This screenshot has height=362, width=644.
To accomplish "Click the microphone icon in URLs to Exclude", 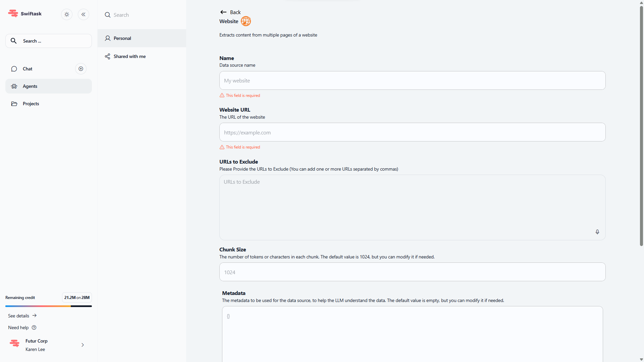I will tap(597, 232).
